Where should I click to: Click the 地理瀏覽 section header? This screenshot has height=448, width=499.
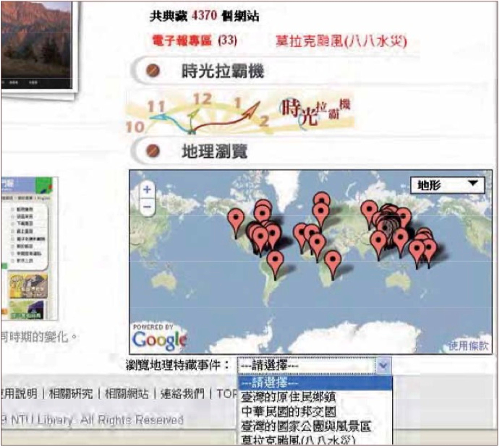coord(214,151)
